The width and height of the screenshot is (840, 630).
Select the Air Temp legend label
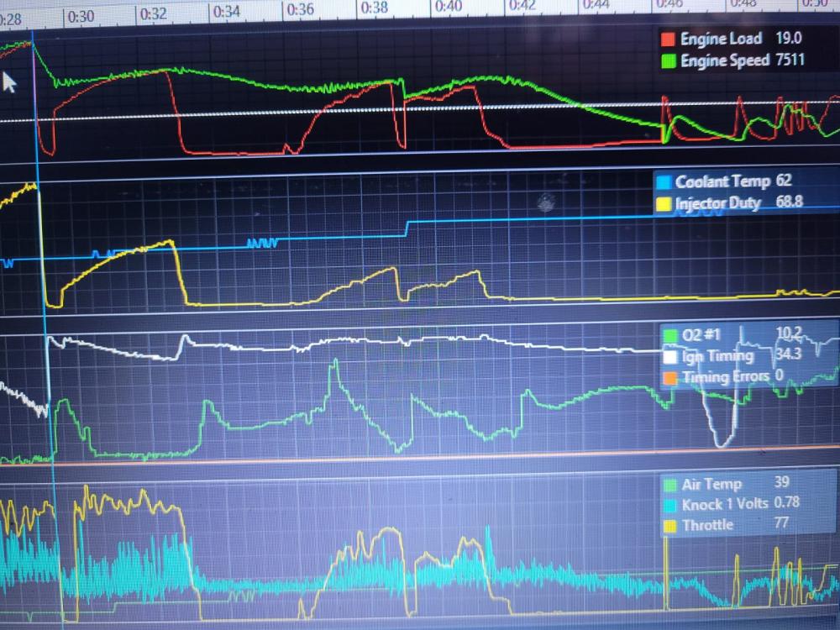click(x=711, y=484)
